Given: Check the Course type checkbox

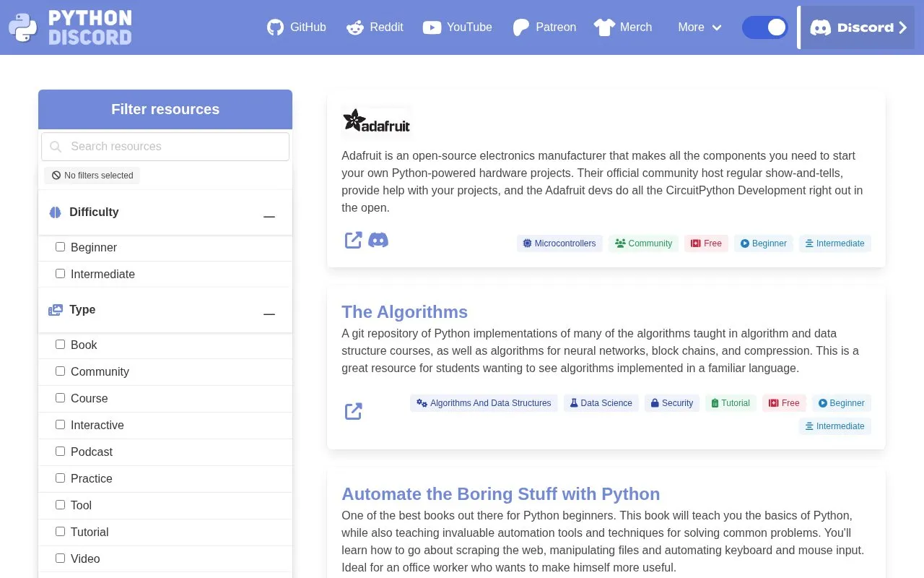Looking at the screenshot, I should point(61,398).
